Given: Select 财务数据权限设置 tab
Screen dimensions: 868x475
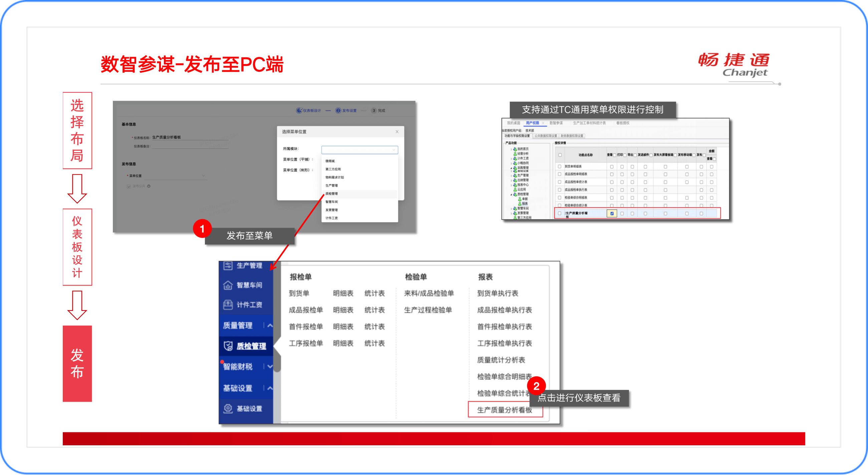Looking at the screenshot, I should pyautogui.click(x=572, y=136).
